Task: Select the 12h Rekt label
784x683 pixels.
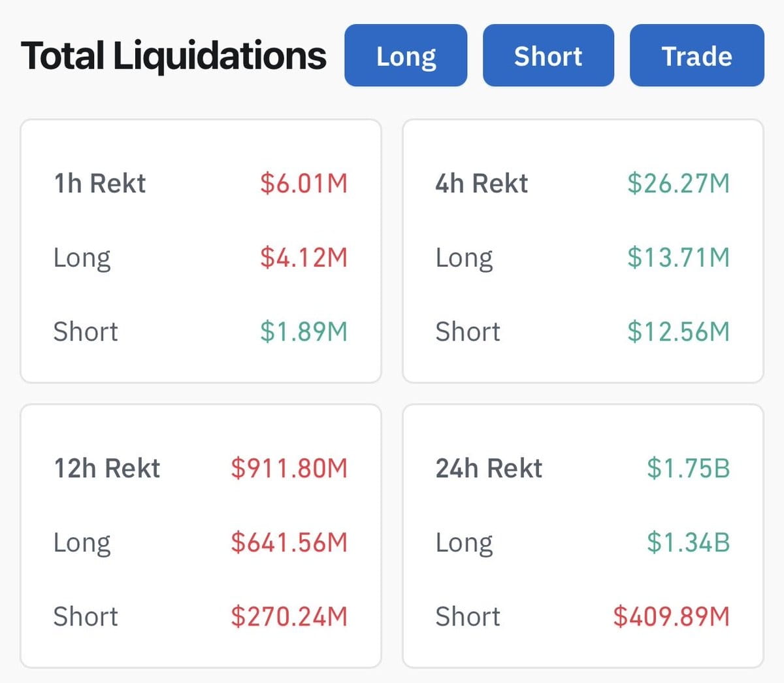Action: click(x=106, y=469)
